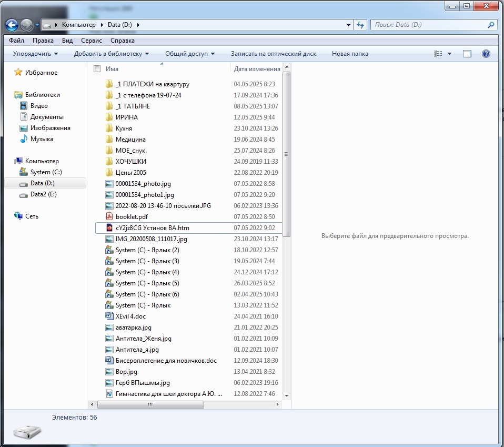
Task: Open the Сервис menu
Action: point(92,41)
